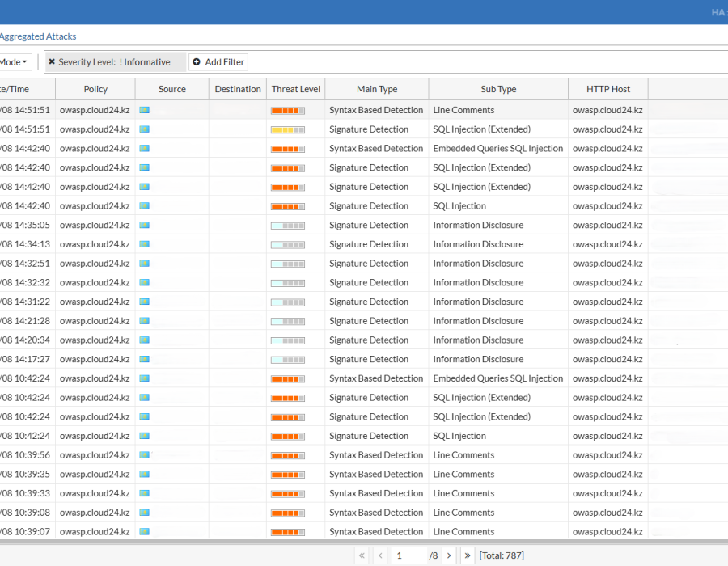Viewport: 728px width, 566px height.
Task: Select Embedded Queries SQL Injection at 10:42:24
Action: pyautogui.click(x=498, y=378)
